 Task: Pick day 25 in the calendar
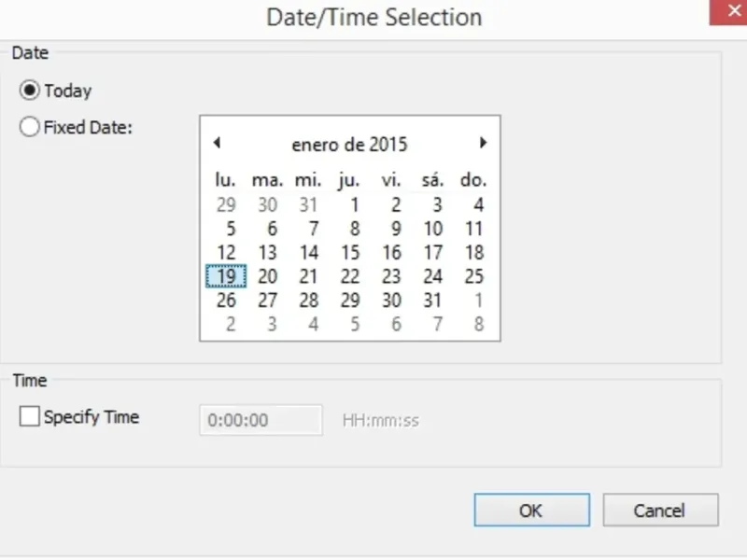point(474,276)
